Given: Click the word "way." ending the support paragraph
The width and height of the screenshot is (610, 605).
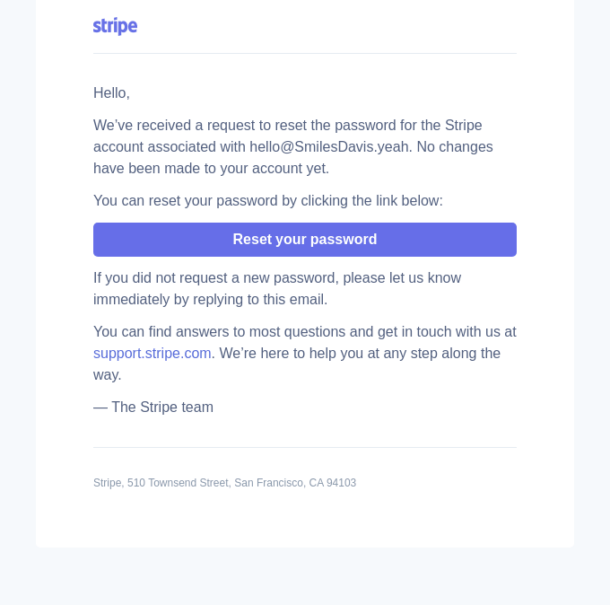Looking at the screenshot, I should pos(107,375).
